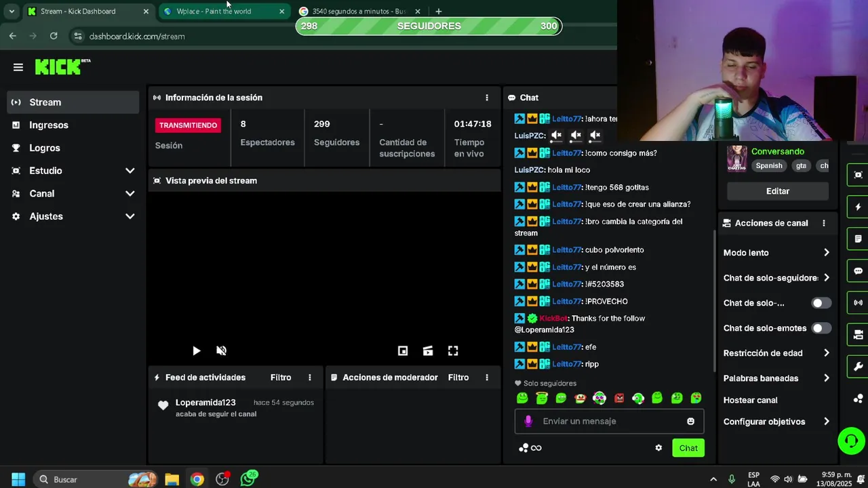Open Logros page

coord(73,148)
